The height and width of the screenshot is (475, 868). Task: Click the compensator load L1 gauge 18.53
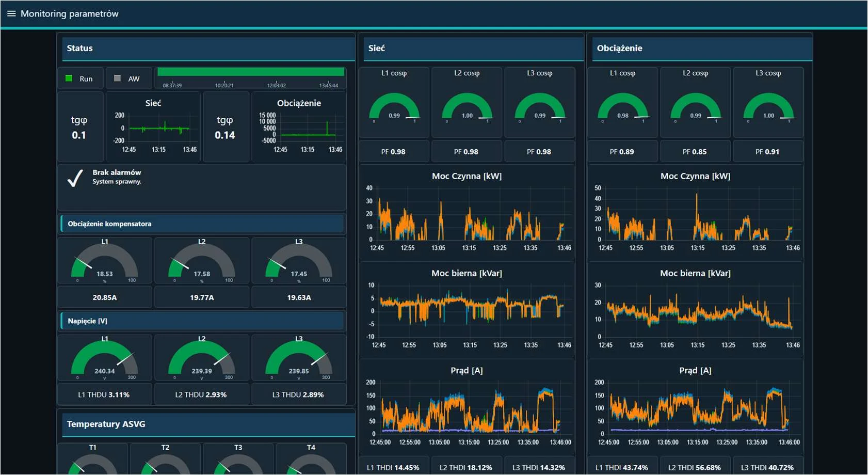coord(105,262)
